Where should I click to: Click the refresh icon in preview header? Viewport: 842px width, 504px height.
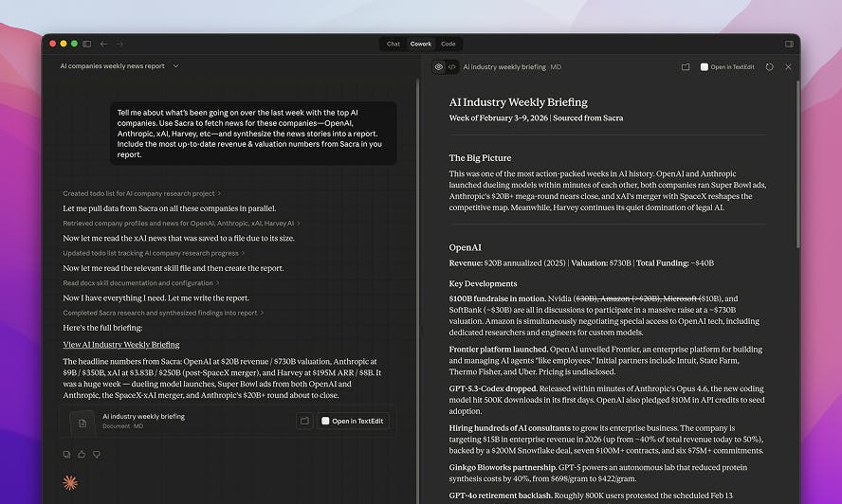point(769,67)
